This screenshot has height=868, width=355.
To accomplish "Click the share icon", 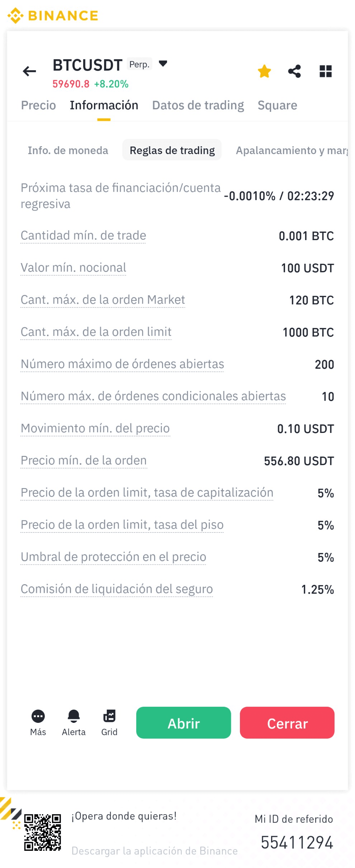I will point(294,71).
